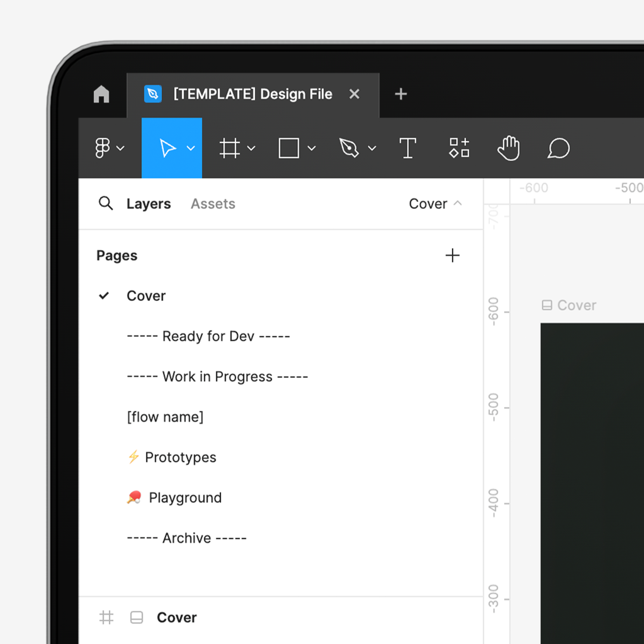Click the Pages section header
Viewport: 644px width, 644px height.
pyautogui.click(x=117, y=256)
